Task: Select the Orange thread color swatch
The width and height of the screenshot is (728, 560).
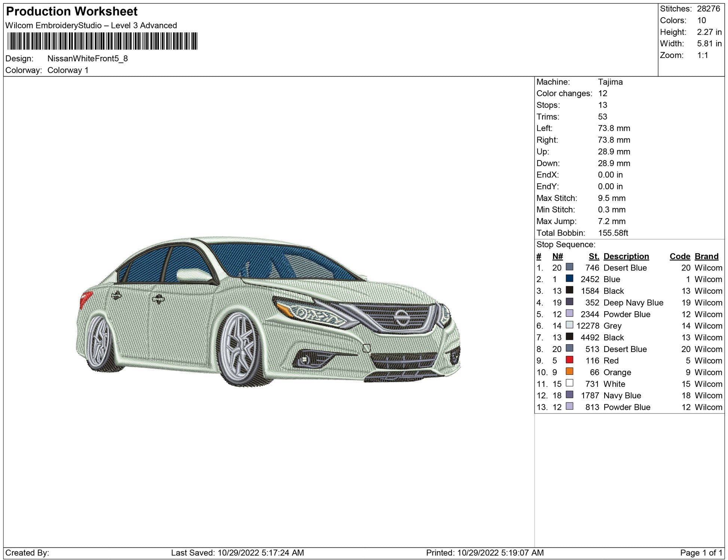Action: (569, 371)
